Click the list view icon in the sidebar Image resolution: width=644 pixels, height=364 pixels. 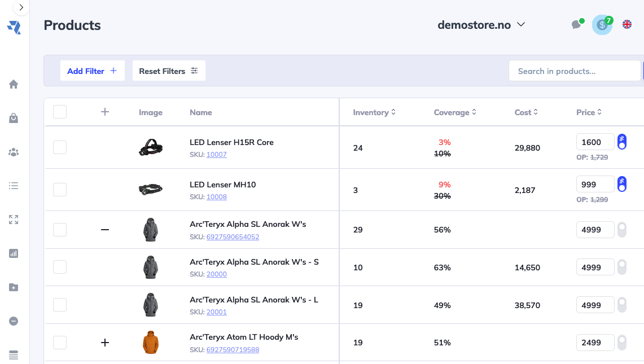pos(13,186)
